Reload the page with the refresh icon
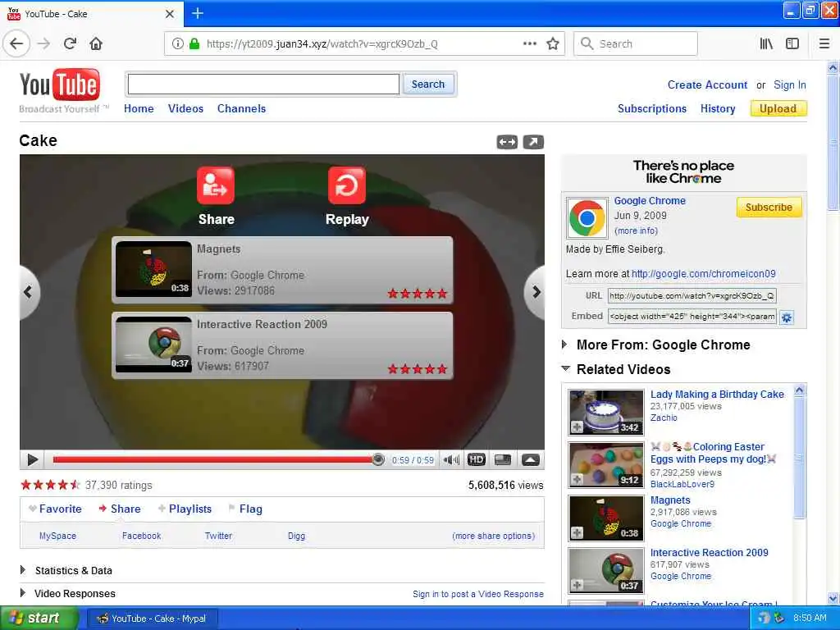The image size is (840, 630). [x=70, y=43]
